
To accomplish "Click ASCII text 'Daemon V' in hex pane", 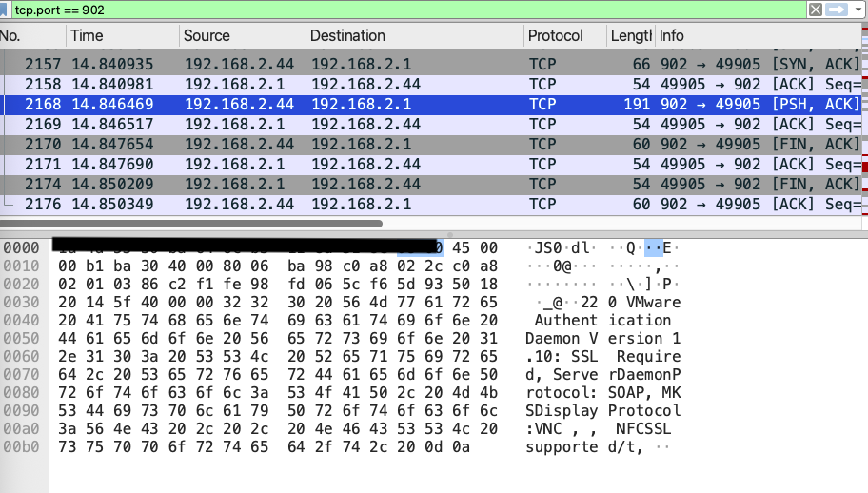I will (562, 338).
